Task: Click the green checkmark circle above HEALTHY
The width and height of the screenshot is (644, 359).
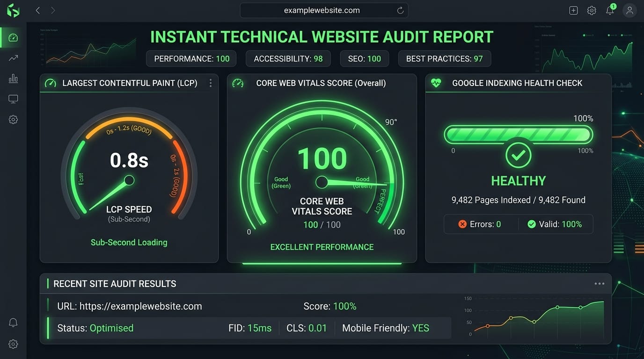Action: click(x=518, y=155)
